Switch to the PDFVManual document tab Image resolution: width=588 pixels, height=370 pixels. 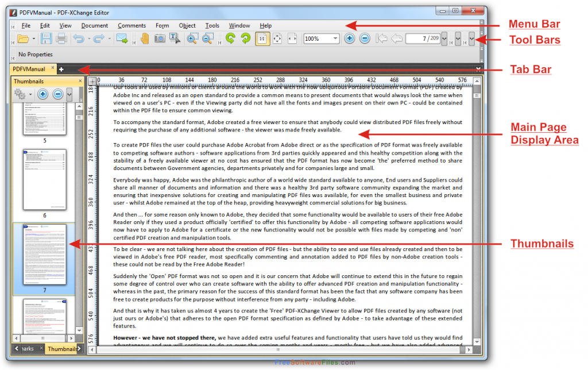30,68
